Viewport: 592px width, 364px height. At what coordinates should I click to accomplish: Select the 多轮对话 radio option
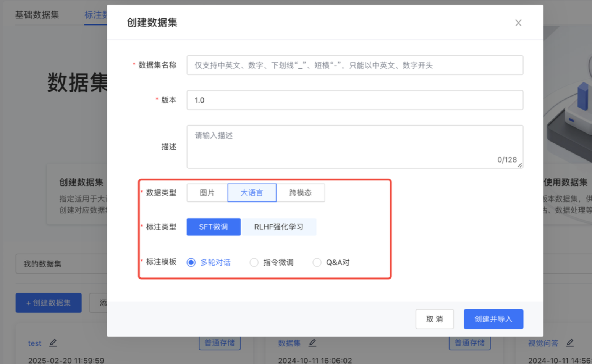(x=191, y=263)
